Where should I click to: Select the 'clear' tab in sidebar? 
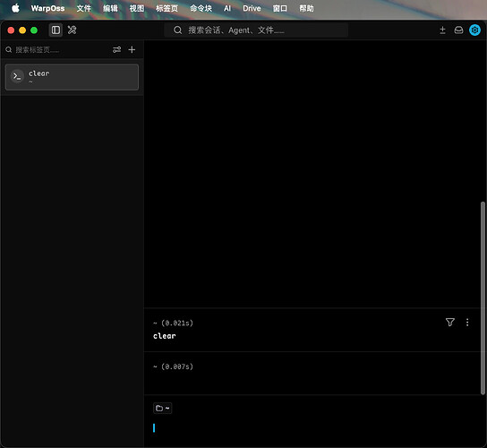pos(72,77)
